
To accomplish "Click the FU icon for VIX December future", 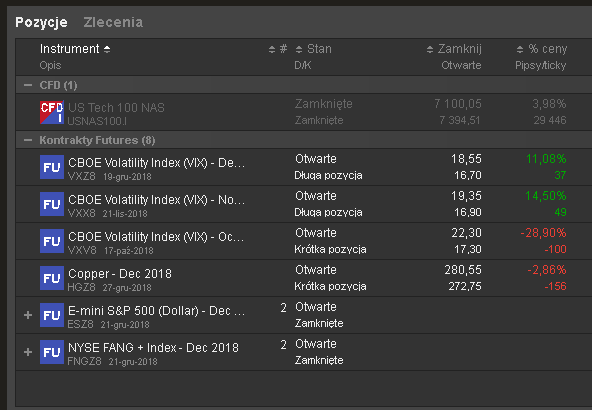I will point(52,167).
